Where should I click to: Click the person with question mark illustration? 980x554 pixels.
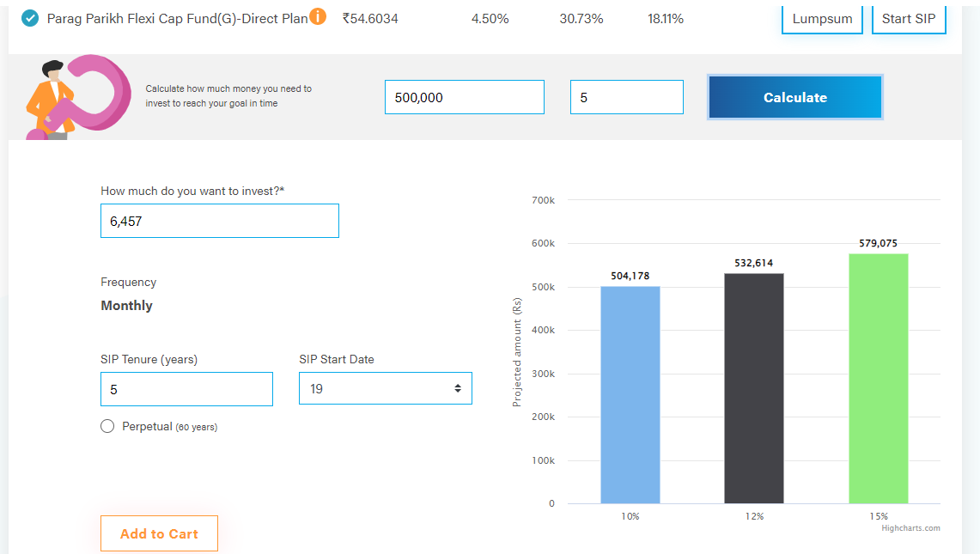[x=78, y=97]
